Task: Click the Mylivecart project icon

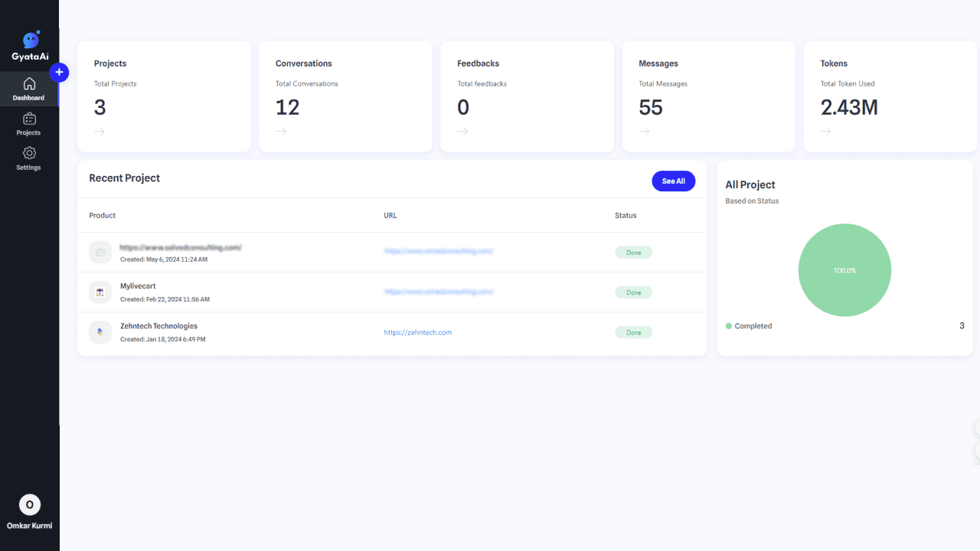Action: [100, 292]
